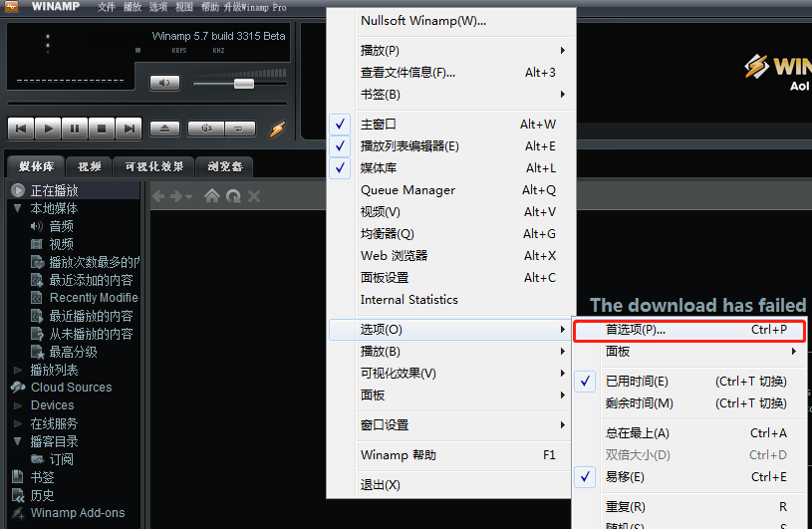Select Cloud Sources in the tree
This screenshot has width=812, height=529.
point(71,388)
